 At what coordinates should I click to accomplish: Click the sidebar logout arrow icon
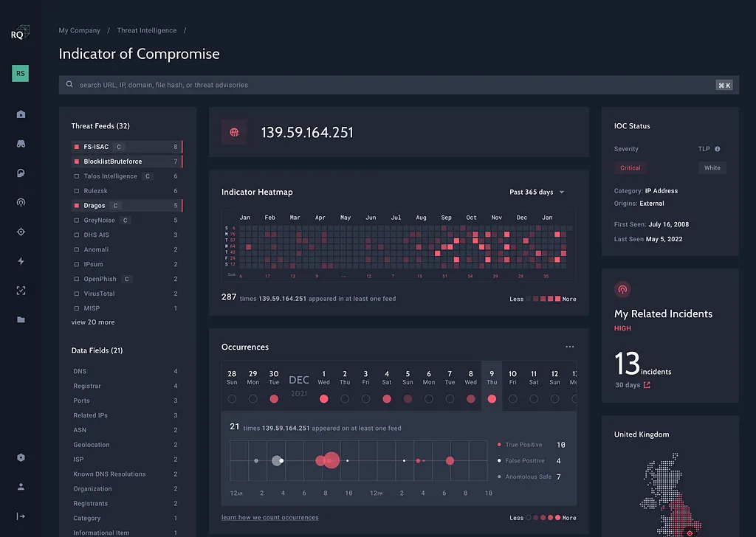[21, 516]
